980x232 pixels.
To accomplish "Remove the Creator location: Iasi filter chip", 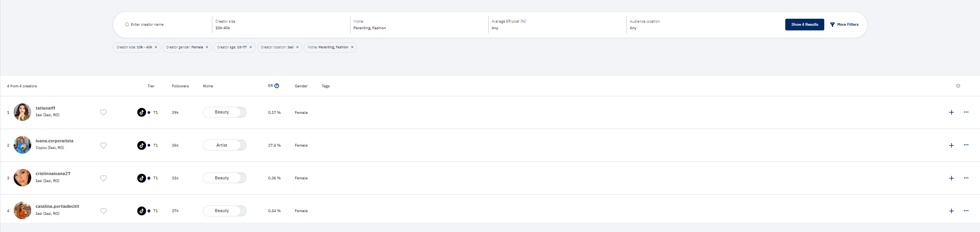I will (x=297, y=47).
